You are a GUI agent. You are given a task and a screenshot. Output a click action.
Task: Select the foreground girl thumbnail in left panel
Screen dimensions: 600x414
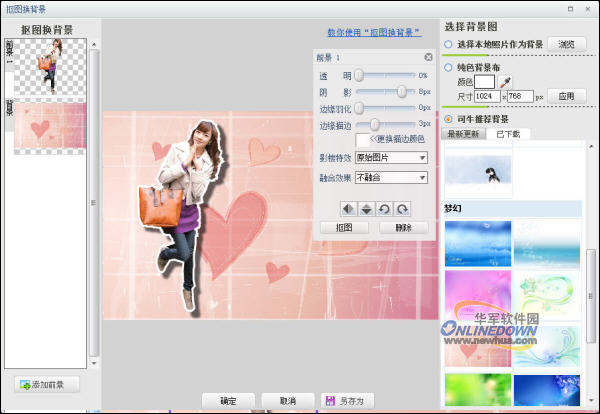coord(51,67)
